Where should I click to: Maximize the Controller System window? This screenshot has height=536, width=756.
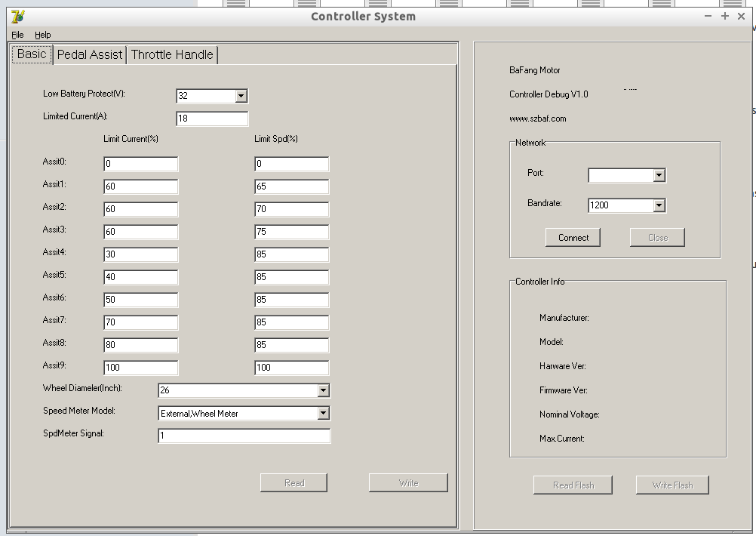click(724, 16)
